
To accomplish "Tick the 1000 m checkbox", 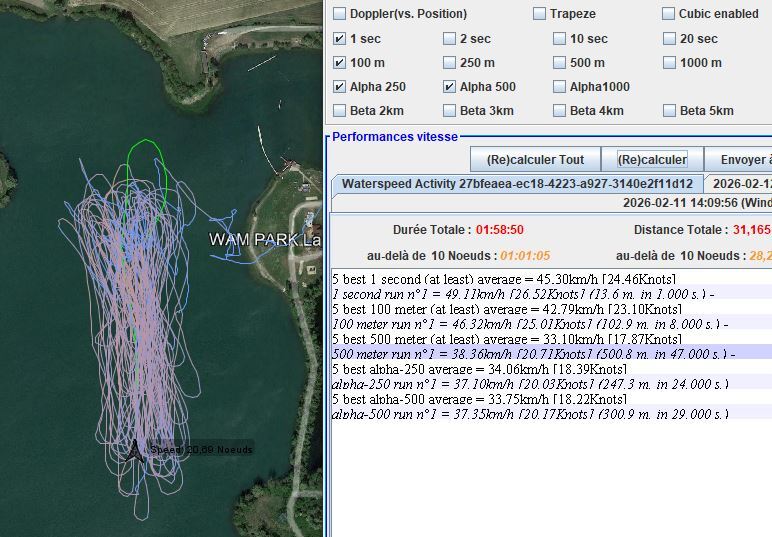I will [x=669, y=63].
